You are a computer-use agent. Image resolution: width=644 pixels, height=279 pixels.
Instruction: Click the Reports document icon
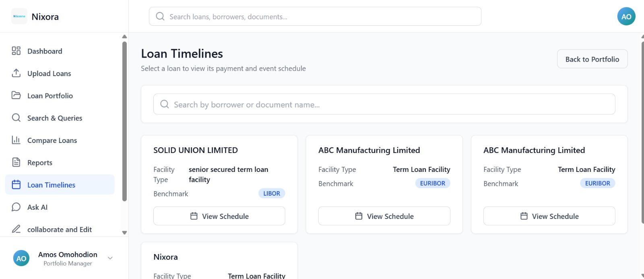click(16, 162)
